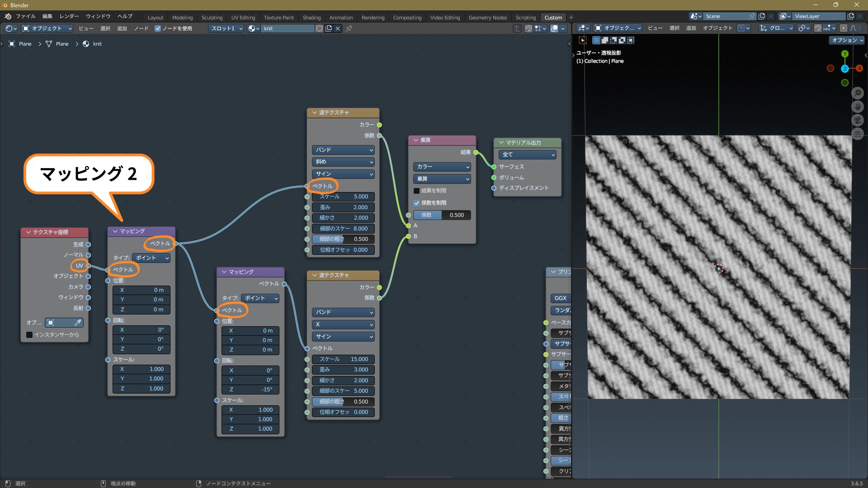Open the レンダー menu
This screenshot has width=868, height=488.
click(x=69, y=16)
